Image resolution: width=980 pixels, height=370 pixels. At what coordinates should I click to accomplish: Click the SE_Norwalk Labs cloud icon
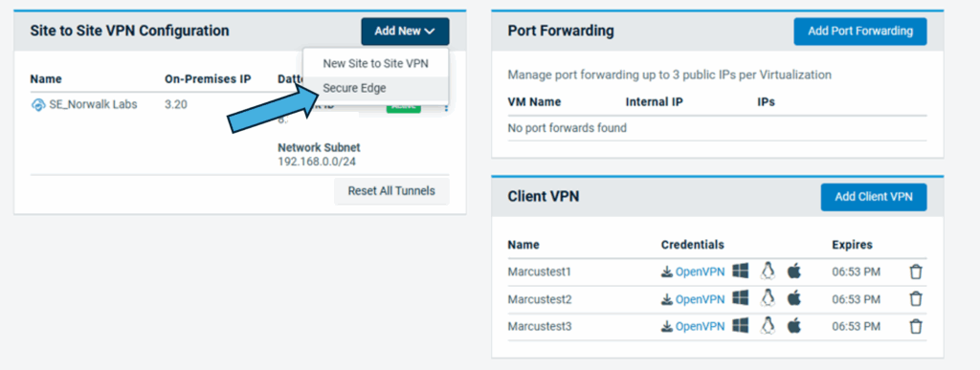pyautogui.click(x=38, y=105)
